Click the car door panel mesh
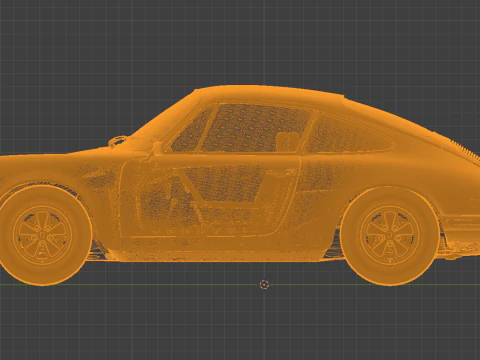This screenshot has height=360, width=480. pos(210,197)
